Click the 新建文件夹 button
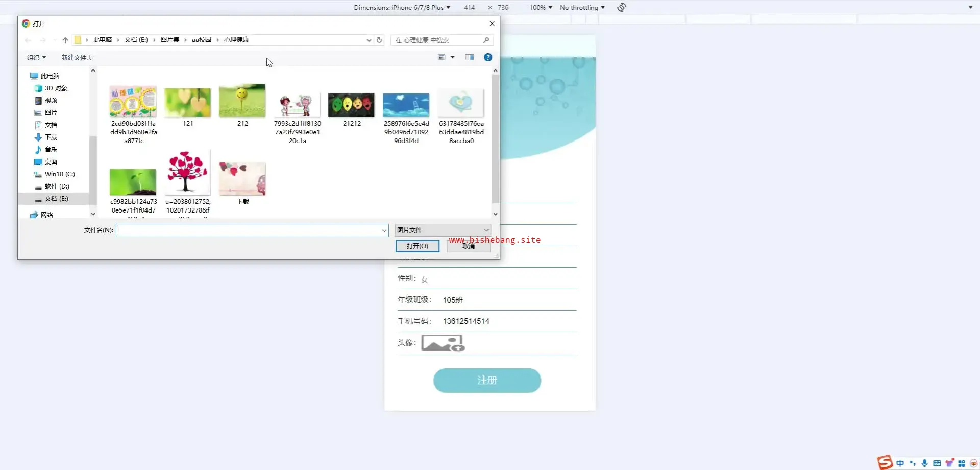This screenshot has width=980, height=470. [x=77, y=58]
